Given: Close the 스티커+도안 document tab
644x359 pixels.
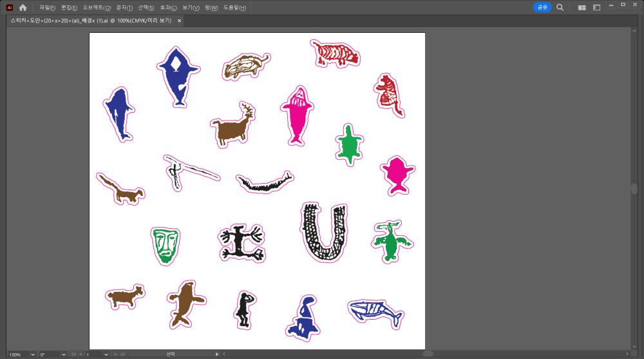Looking at the screenshot, I should (x=180, y=21).
